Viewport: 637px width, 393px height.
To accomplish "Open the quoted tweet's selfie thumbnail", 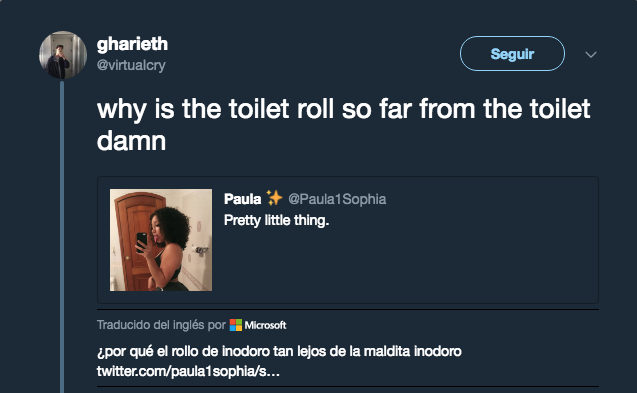I will pos(161,240).
